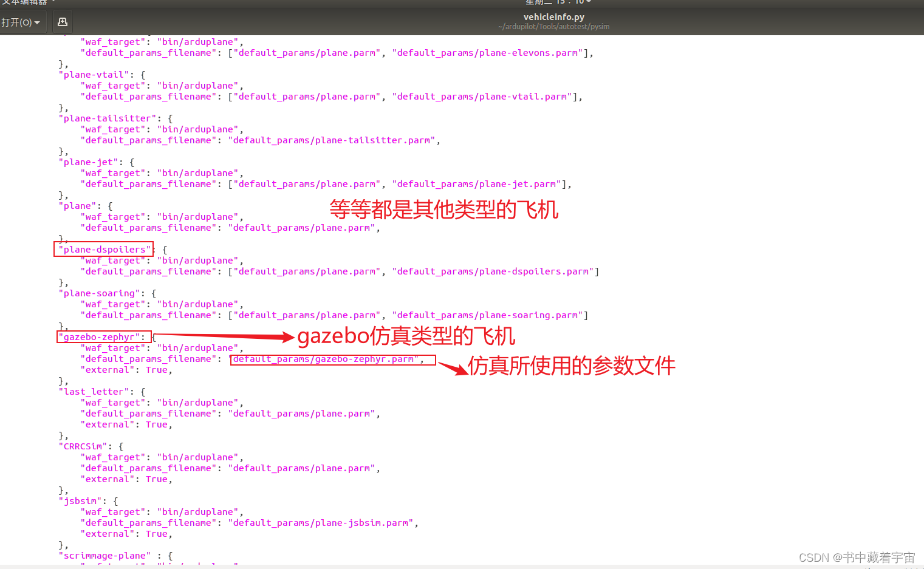Click "default_params/plane-vtail.parm" string
The height and width of the screenshot is (569, 924).
482,97
